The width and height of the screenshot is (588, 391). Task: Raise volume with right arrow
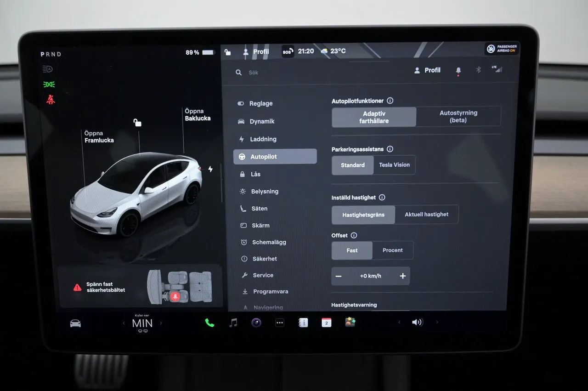(437, 322)
